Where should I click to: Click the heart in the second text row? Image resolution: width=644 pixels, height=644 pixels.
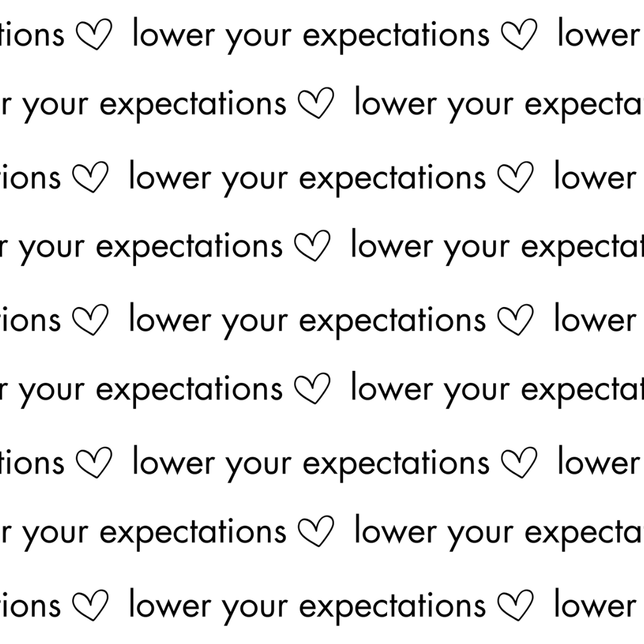point(316,104)
